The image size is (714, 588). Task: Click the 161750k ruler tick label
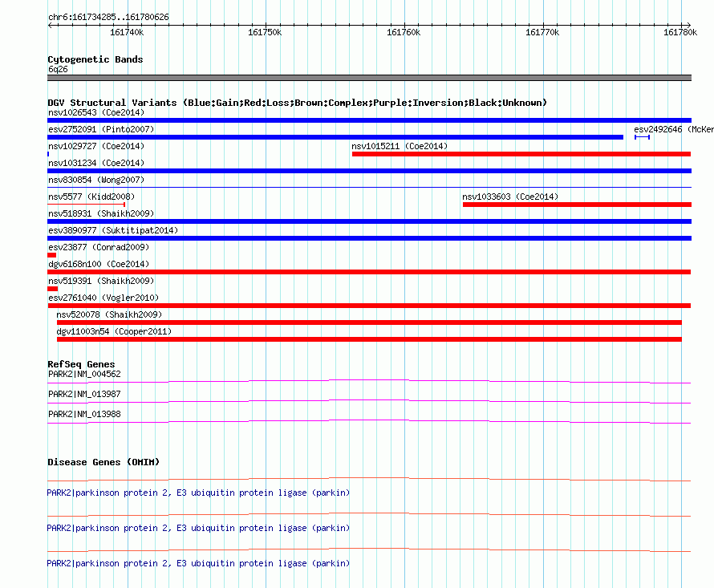coord(265,32)
